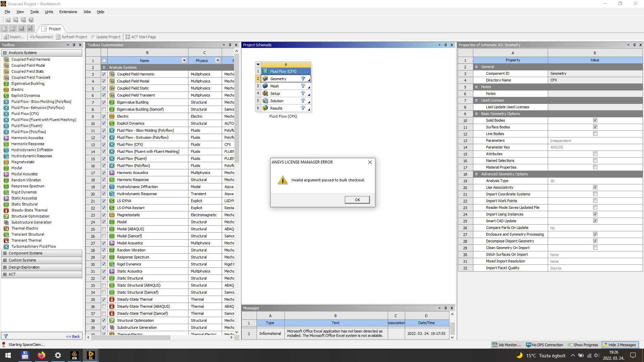Click the Toolbox filter funnel icon

click(x=6, y=336)
